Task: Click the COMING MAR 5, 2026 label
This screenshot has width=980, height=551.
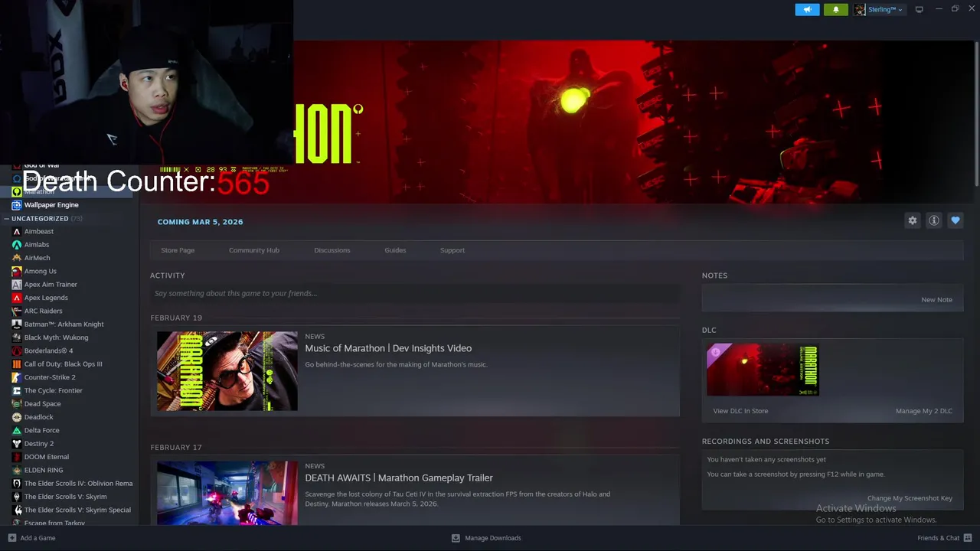Action: [x=200, y=222]
